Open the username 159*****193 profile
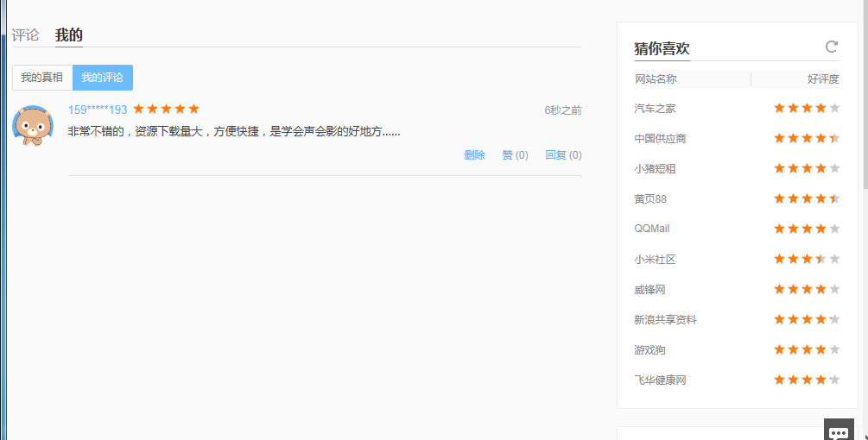868x440 pixels. 98,110
